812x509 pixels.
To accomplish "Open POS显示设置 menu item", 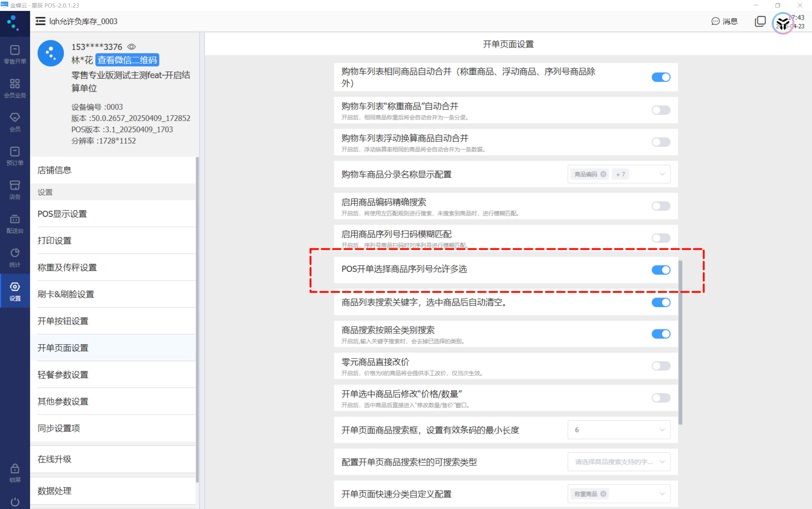I will point(113,214).
